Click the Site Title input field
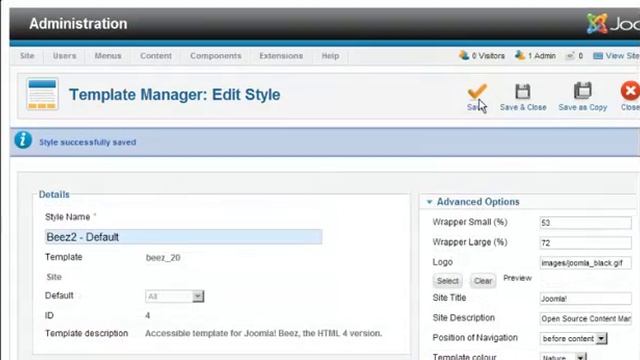Screen dimensions: 640x360 [x=585, y=298]
